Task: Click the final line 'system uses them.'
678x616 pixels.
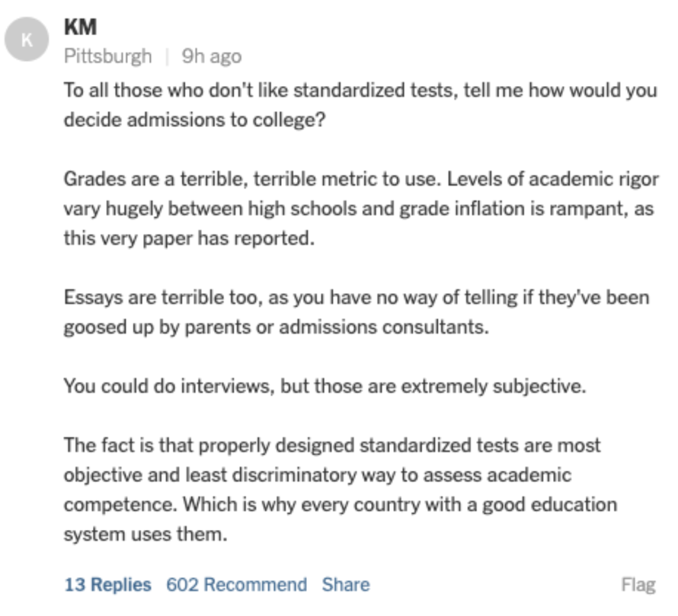Action: pos(146,534)
